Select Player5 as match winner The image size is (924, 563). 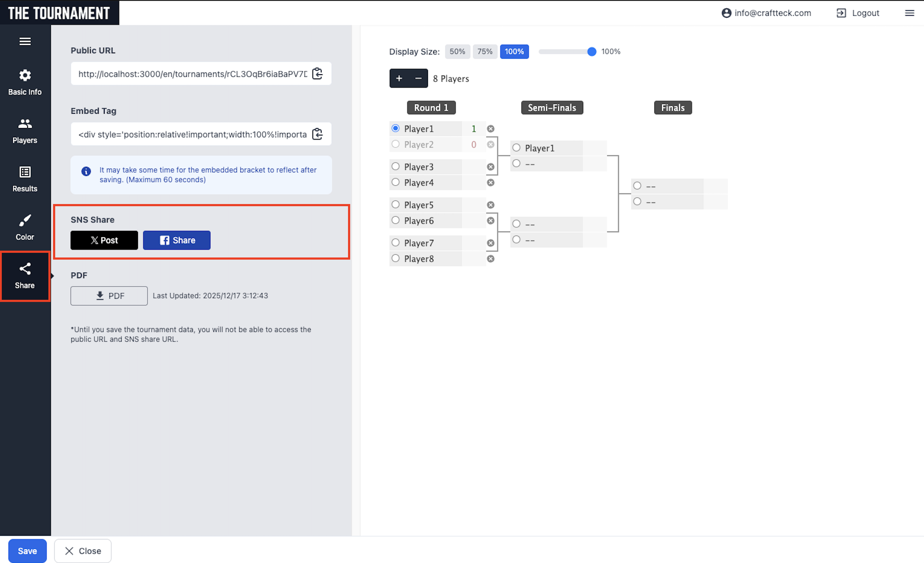[x=396, y=204]
